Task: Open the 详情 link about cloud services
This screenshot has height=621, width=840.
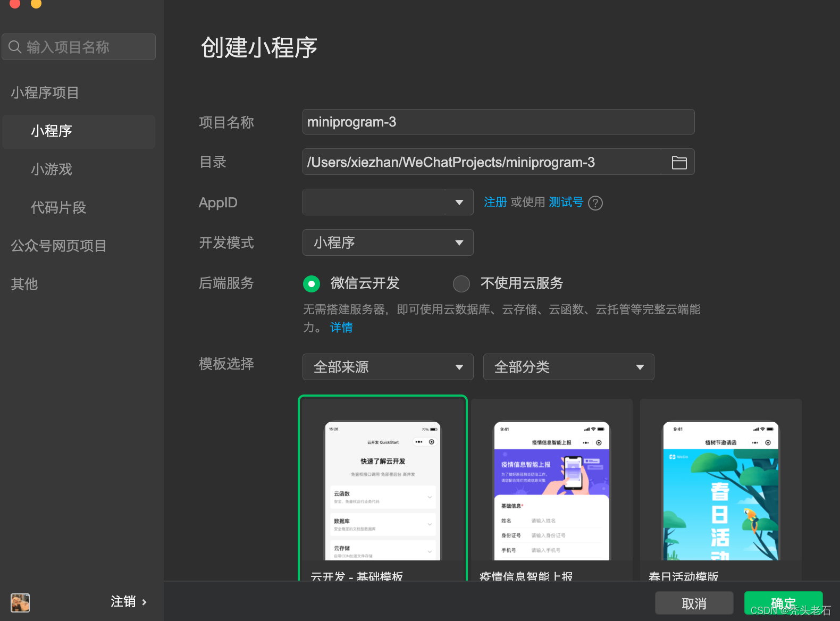Action: pos(341,328)
